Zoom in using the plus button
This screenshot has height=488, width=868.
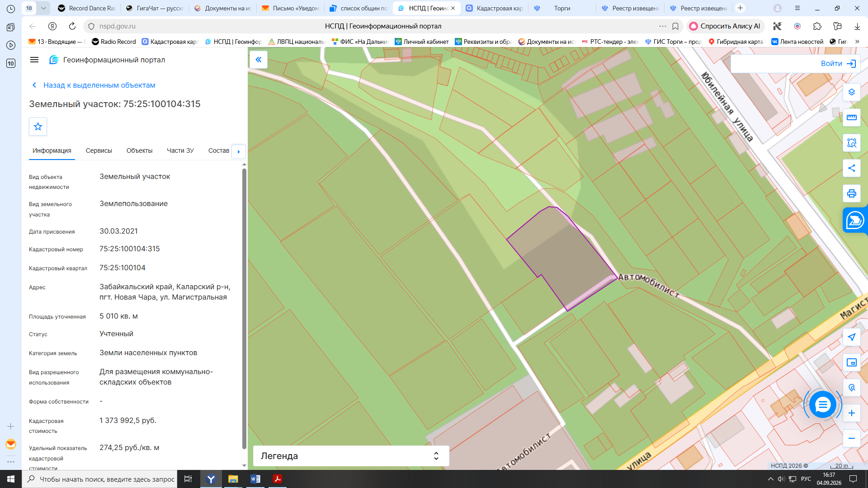[852, 413]
